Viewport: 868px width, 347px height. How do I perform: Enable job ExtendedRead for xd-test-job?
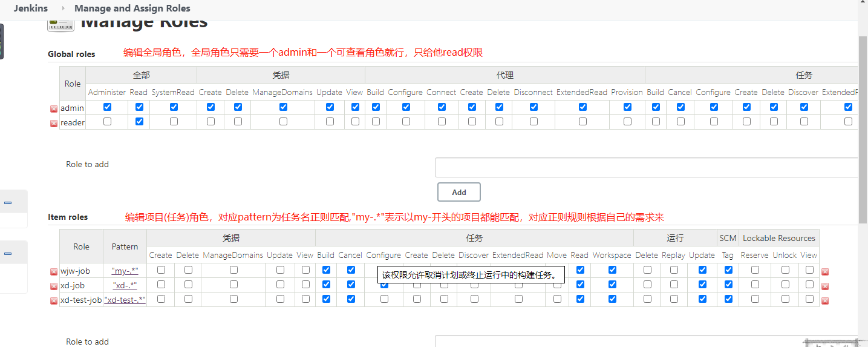[518, 299]
